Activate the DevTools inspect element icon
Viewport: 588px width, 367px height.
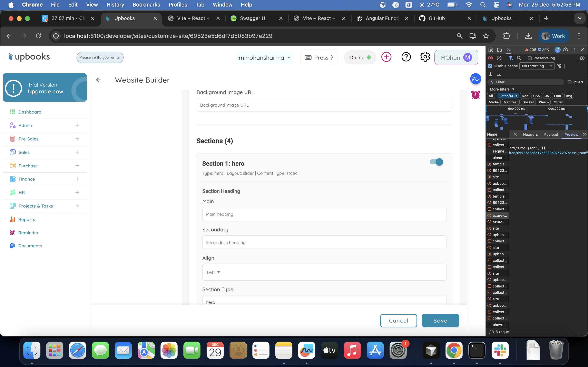coord(490,50)
